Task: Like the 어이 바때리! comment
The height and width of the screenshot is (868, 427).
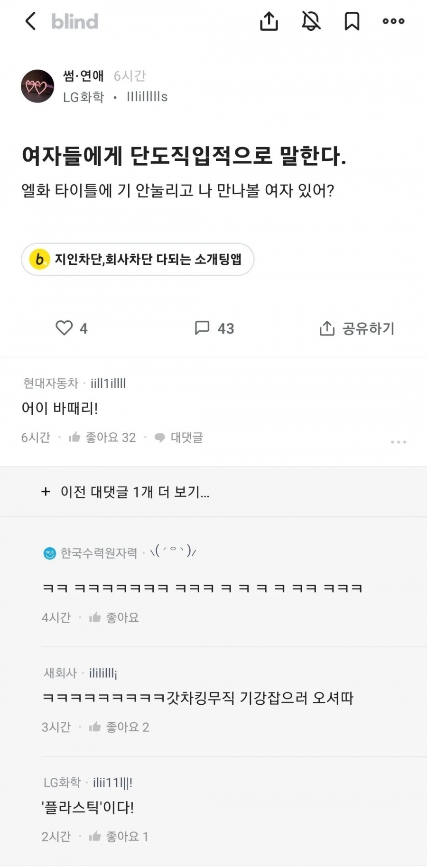Action: 102,438
